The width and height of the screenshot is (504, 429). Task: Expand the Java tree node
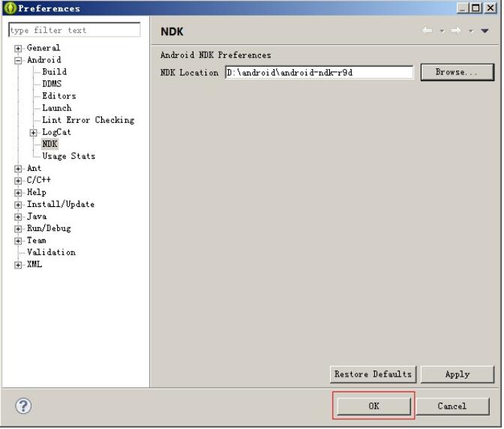click(x=18, y=217)
